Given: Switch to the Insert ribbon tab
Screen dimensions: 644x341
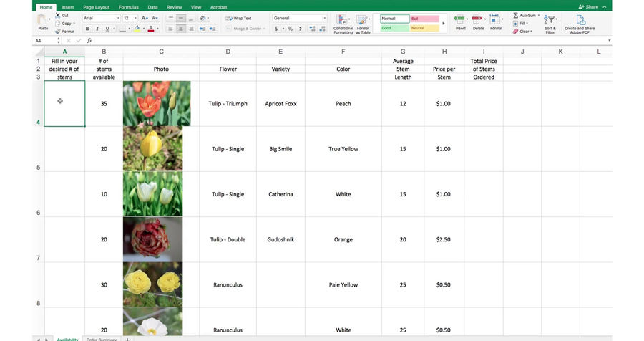Looking at the screenshot, I should tap(68, 7).
